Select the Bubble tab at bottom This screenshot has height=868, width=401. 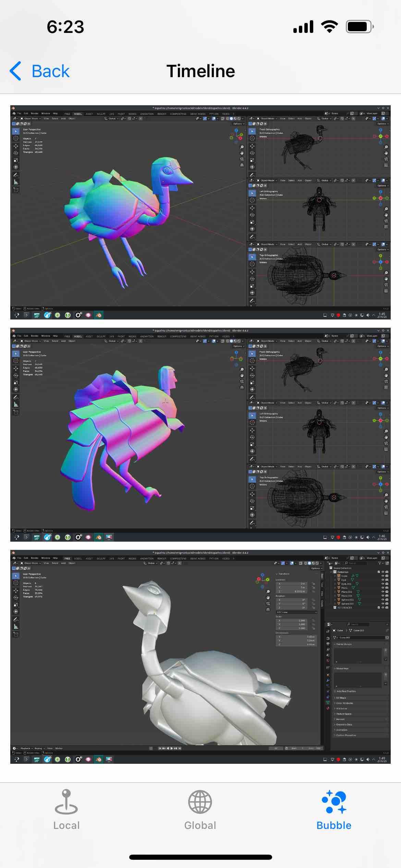[334, 809]
